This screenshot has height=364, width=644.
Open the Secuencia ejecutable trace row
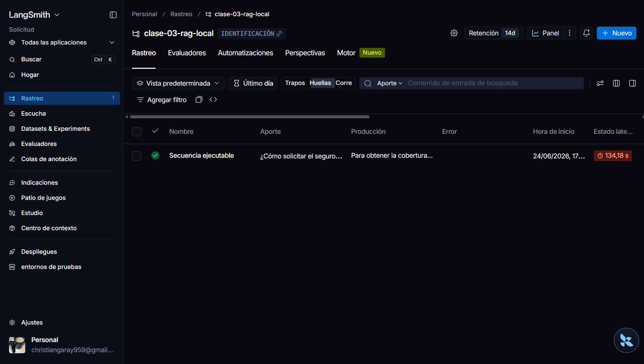[x=384, y=156]
